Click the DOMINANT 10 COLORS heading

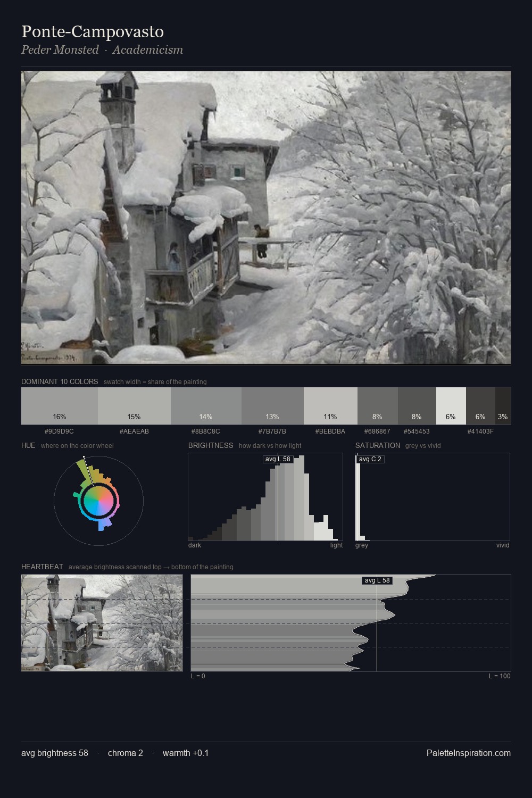coord(60,382)
